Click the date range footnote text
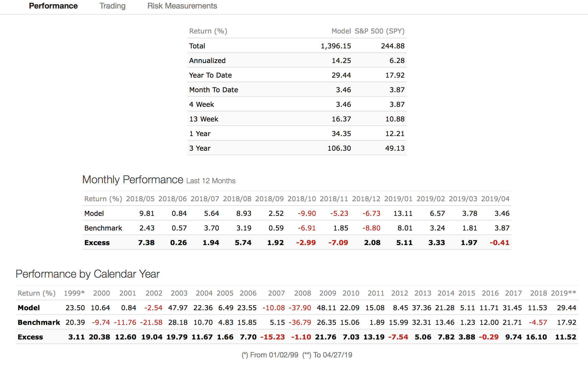588x369 pixels. (x=297, y=355)
